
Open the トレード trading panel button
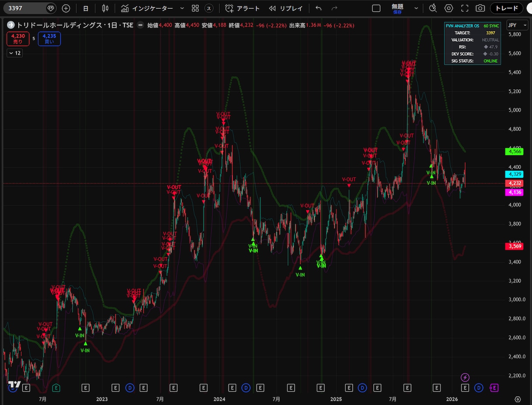507,8
